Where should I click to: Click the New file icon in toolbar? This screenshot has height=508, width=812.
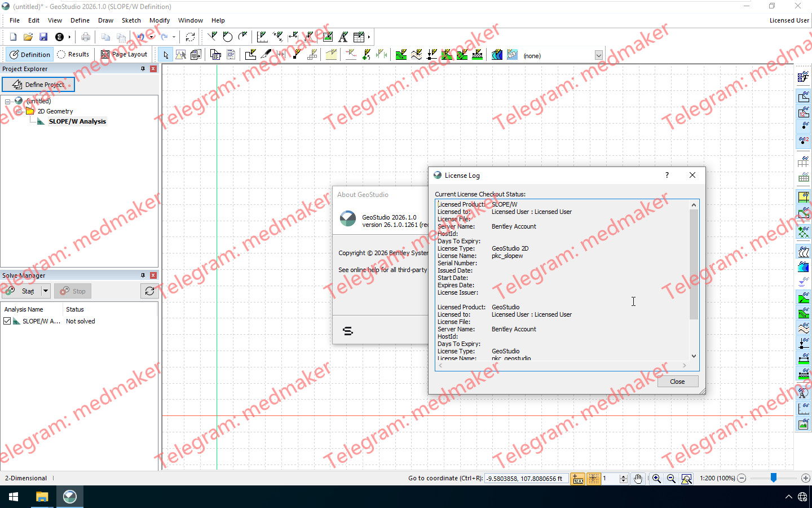click(x=13, y=37)
